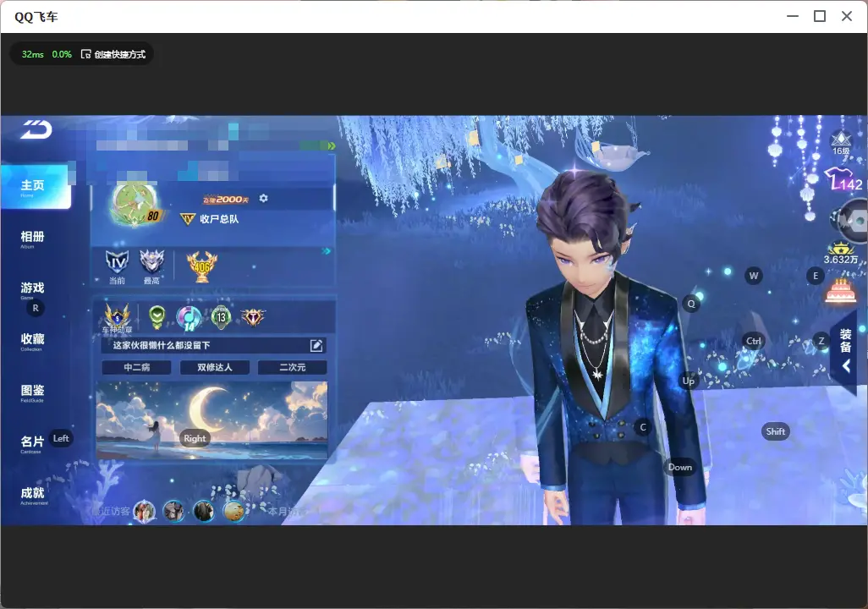This screenshot has height=609, width=868.
Task: Click the crown popularity icon 3.632万
Action: 841,253
